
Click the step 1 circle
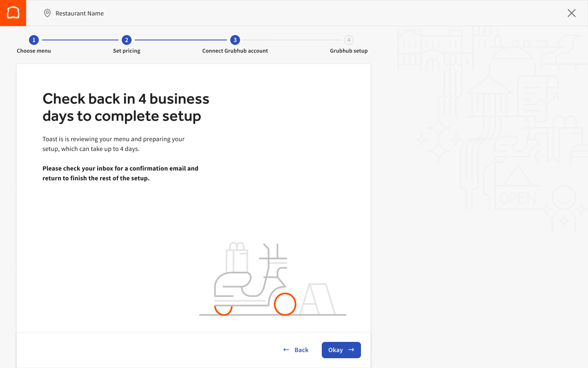click(x=34, y=40)
